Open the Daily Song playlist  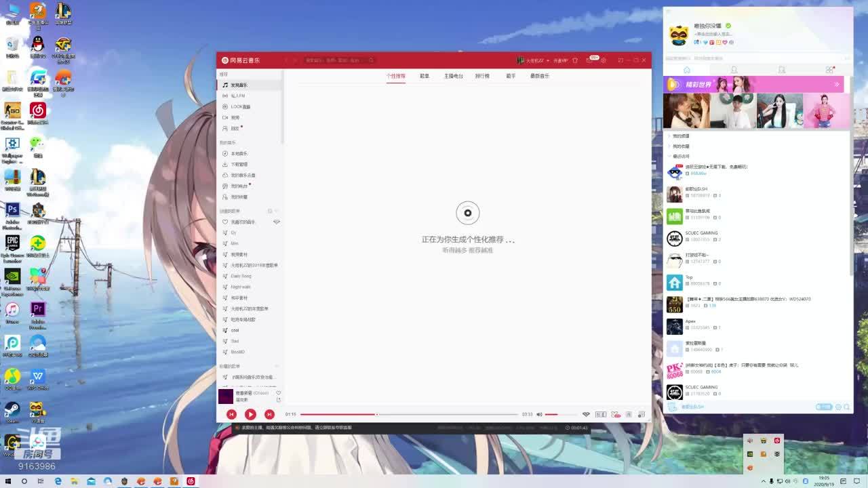click(241, 276)
